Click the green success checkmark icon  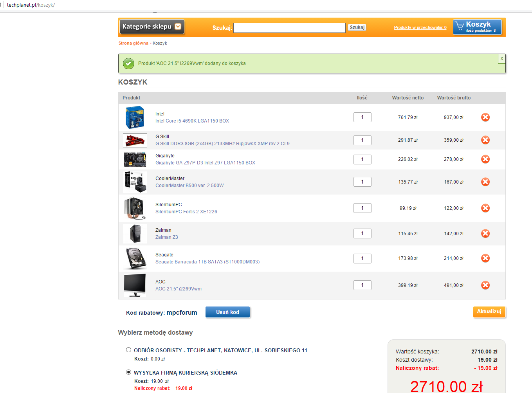point(128,63)
